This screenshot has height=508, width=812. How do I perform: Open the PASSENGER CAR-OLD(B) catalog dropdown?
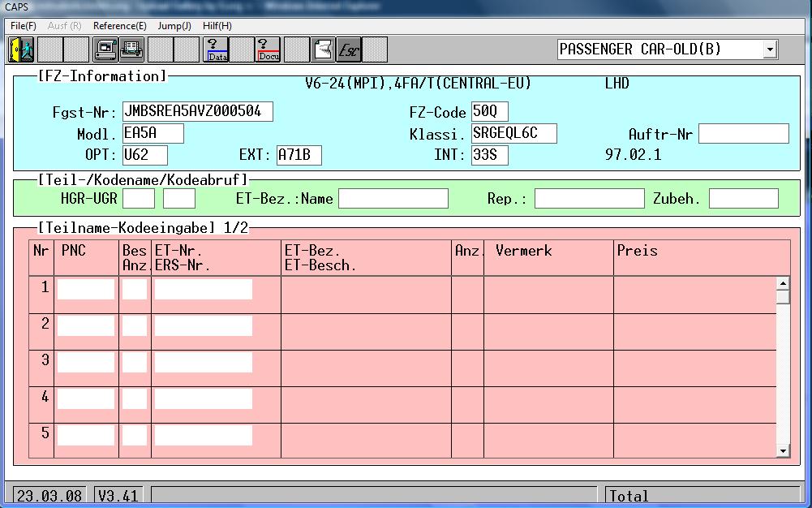[x=769, y=50]
